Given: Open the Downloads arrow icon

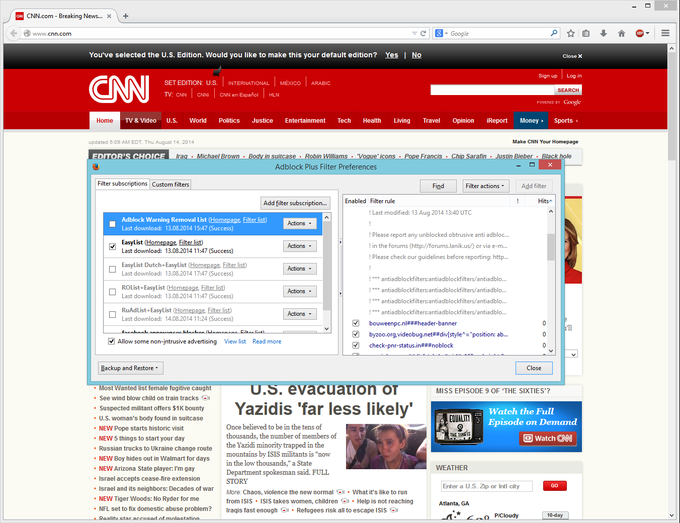Looking at the screenshot, I should pos(603,33).
